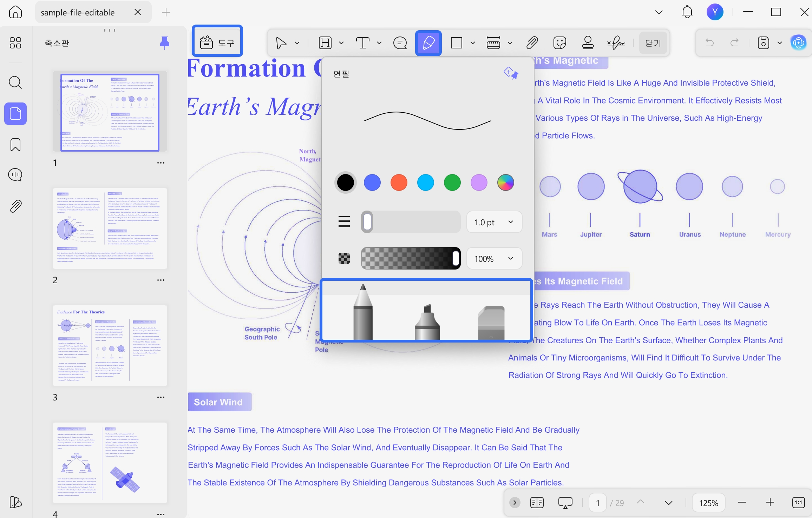
Task: Select the signature tool
Action: click(616, 43)
